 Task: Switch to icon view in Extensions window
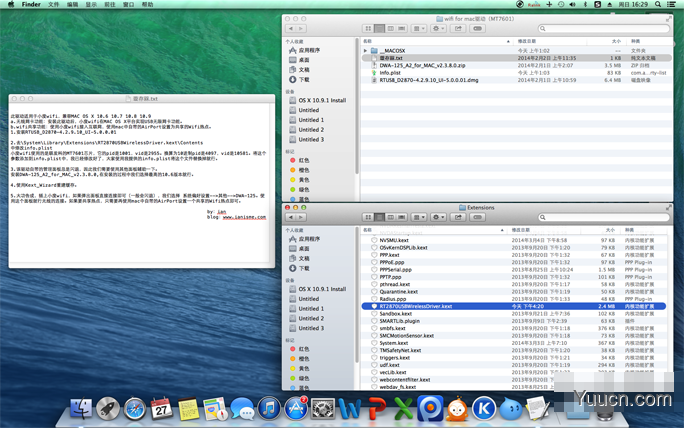[368, 217]
